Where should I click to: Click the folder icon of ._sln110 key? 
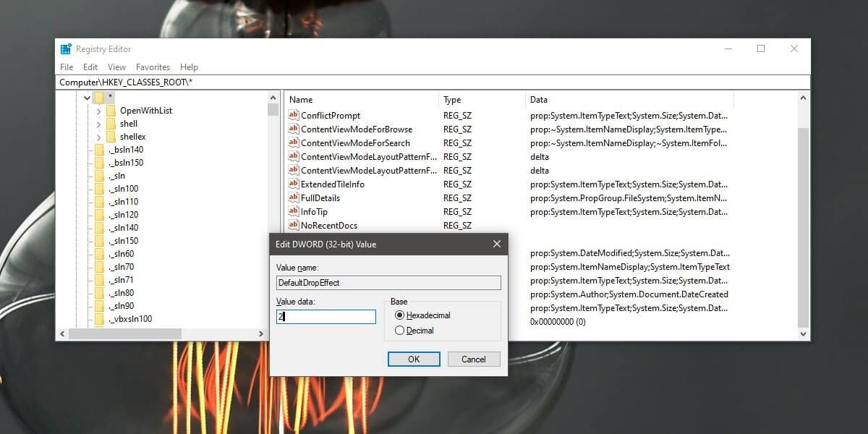click(x=99, y=202)
